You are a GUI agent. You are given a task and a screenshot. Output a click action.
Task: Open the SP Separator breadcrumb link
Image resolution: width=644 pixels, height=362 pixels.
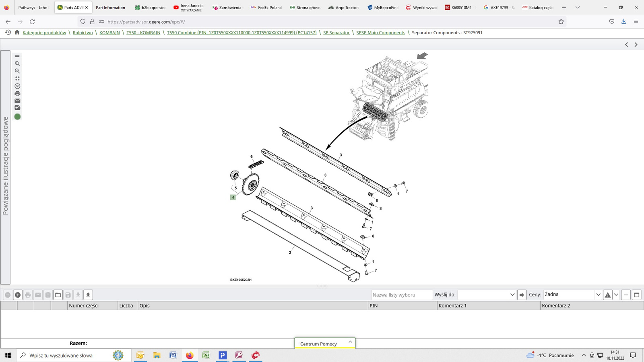[336, 33]
